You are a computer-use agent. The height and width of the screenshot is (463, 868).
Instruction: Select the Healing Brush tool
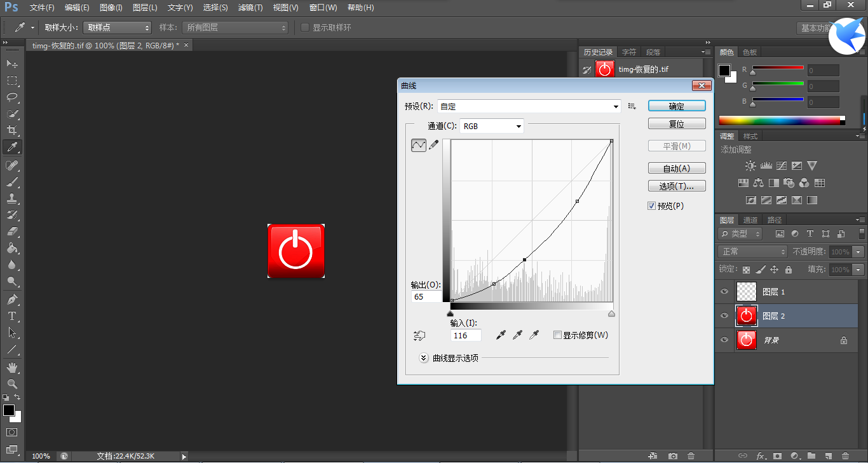(x=12, y=165)
